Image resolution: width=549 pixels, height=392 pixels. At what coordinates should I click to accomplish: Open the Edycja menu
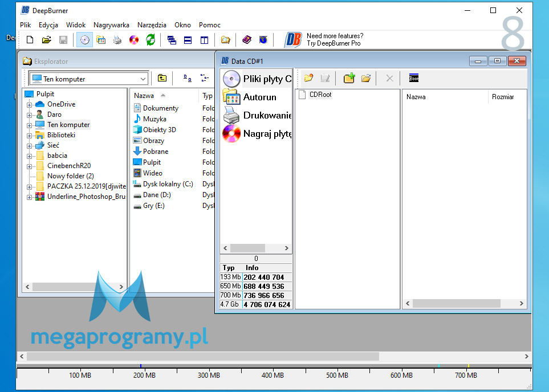point(48,25)
